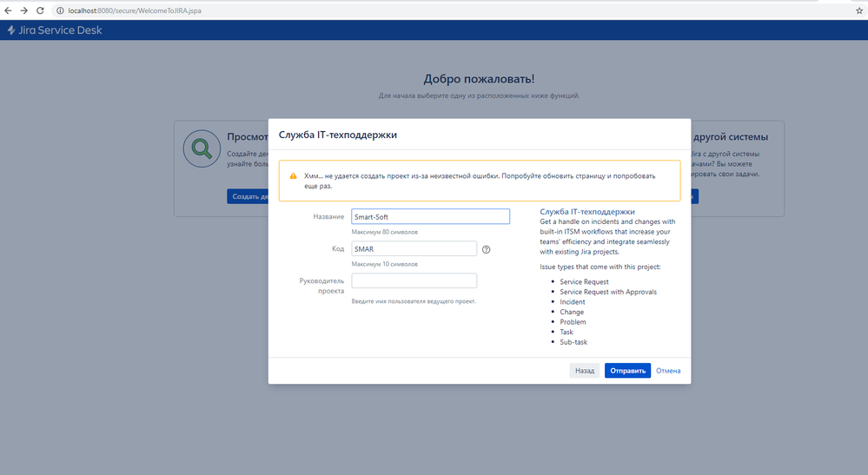
Task: Click the Максимум 10 символов hint
Action: pyautogui.click(x=385, y=264)
